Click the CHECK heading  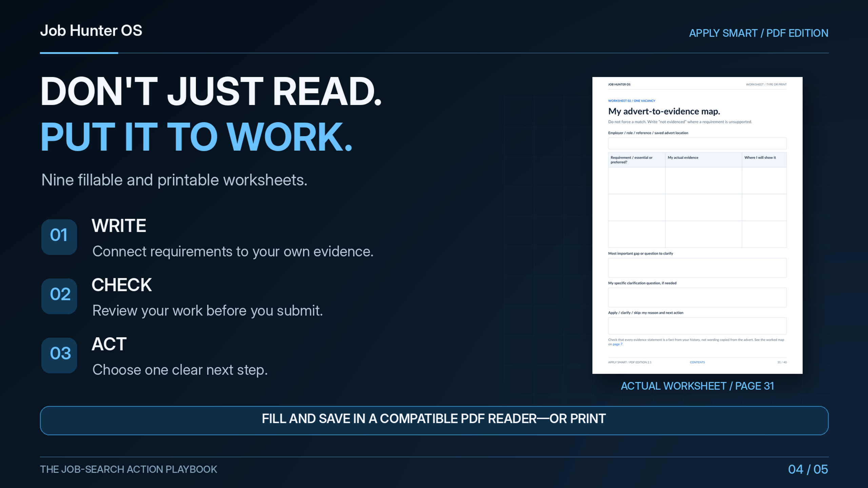coord(121,285)
